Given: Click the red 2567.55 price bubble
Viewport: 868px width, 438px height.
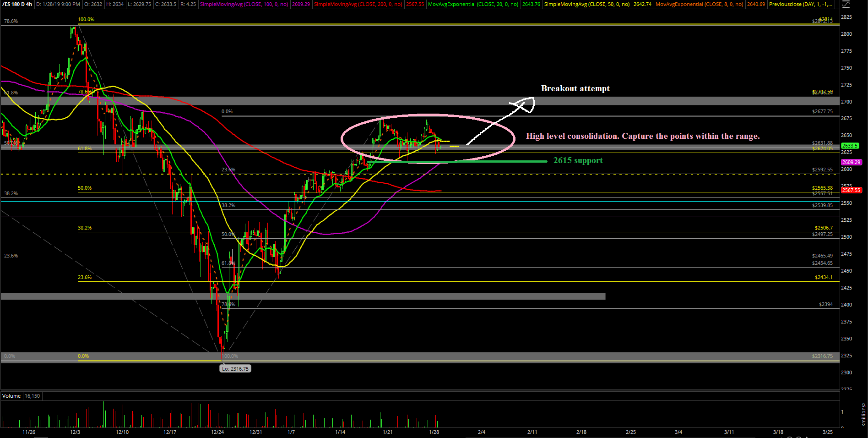Looking at the screenshot, I should coord(851,190).
